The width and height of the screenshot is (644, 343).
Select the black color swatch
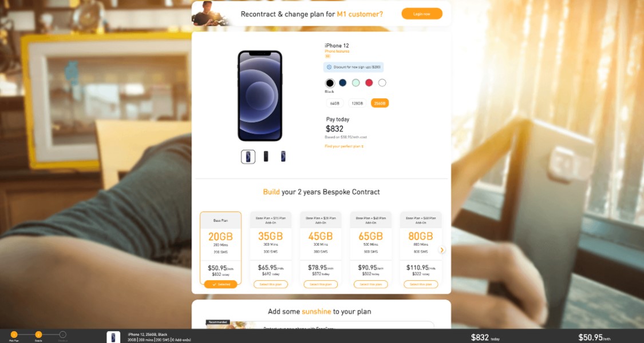tap(330, 83)
